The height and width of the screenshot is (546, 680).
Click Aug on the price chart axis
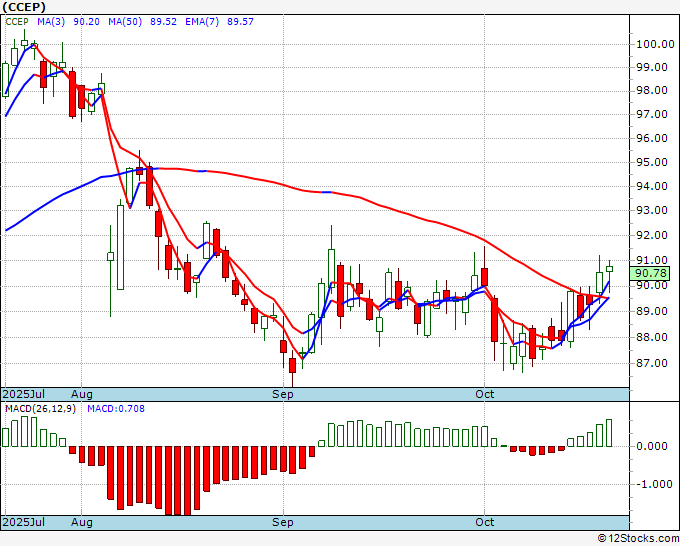tap(82, 394)
